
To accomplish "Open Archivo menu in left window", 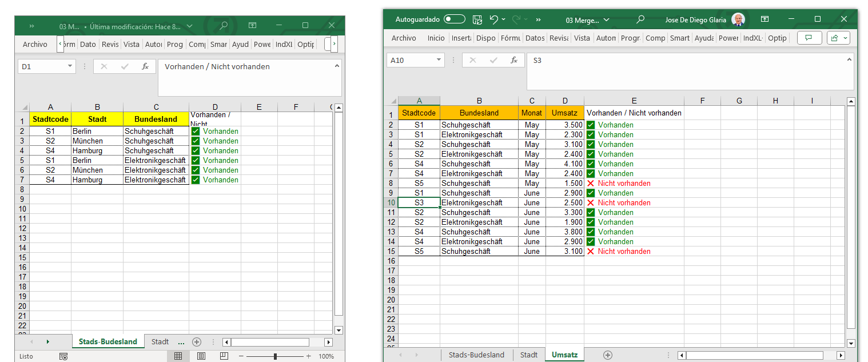I will 35,44.
